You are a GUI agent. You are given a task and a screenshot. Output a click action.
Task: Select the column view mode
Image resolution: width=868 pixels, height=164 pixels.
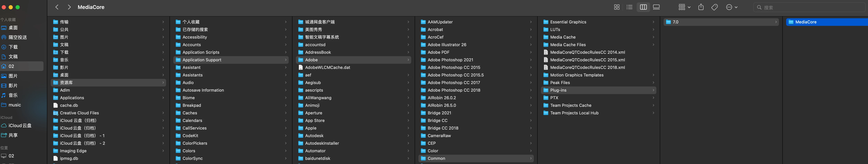tap(643, 7)
